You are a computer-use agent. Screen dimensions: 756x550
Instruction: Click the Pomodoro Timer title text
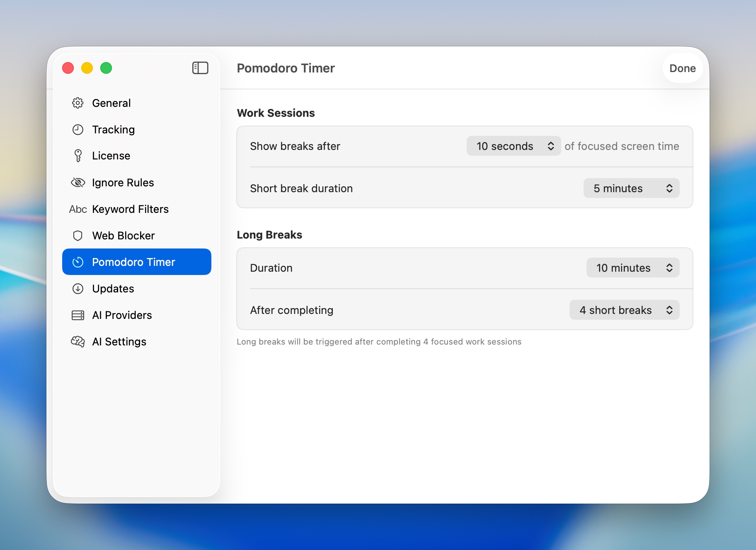(286, 68)
